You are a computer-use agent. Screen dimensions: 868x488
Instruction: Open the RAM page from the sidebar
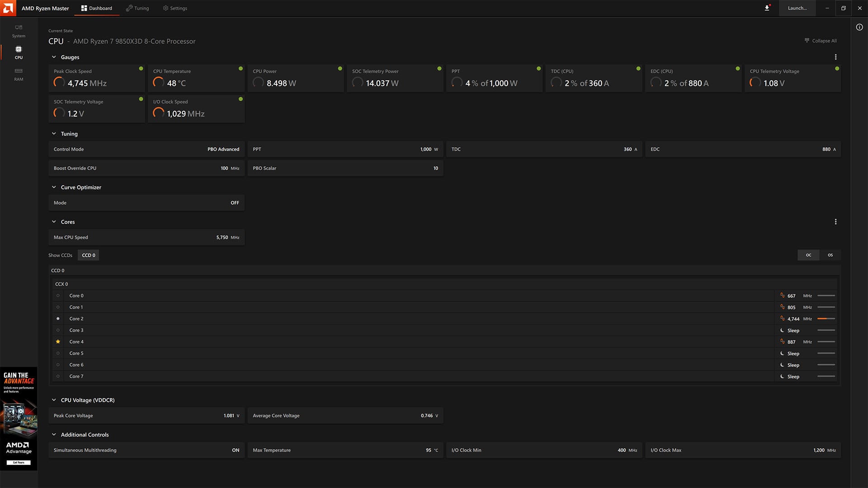[x=19, y=75]
